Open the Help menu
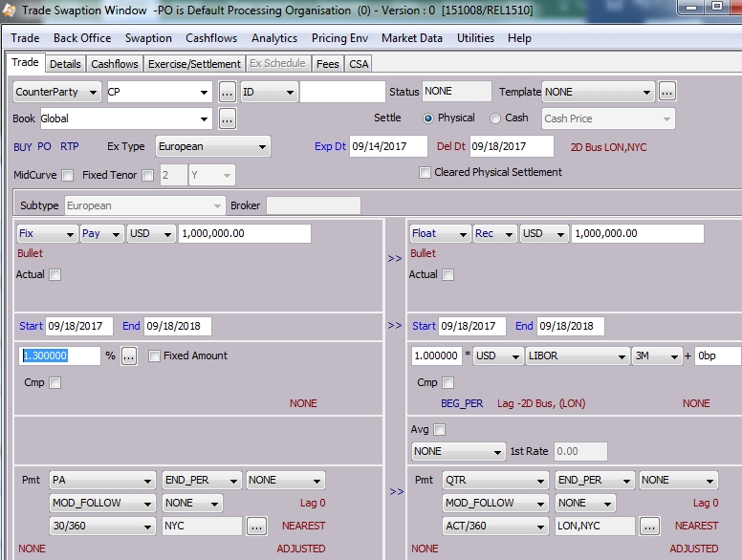 [519, 38]
